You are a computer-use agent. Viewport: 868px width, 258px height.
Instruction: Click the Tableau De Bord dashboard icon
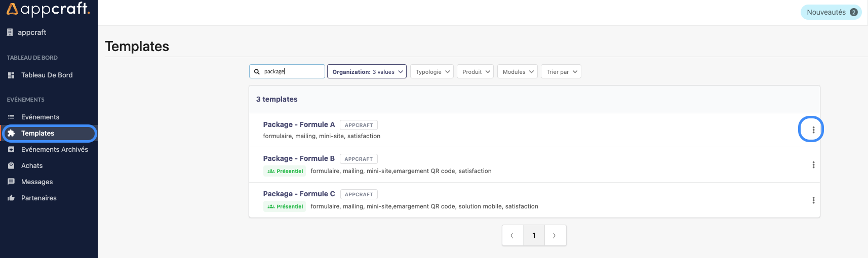pyautogui.click(x=11, y=75)
